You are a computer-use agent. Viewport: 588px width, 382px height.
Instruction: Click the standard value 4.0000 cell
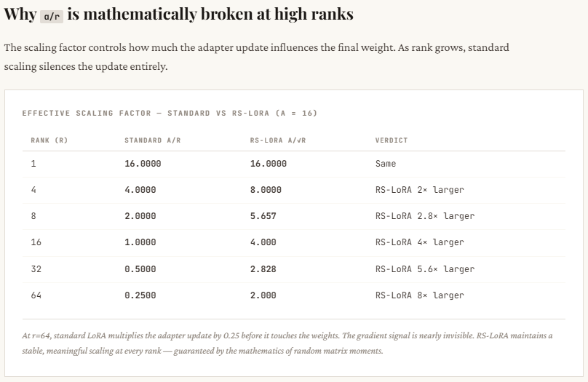pos(140,190)
